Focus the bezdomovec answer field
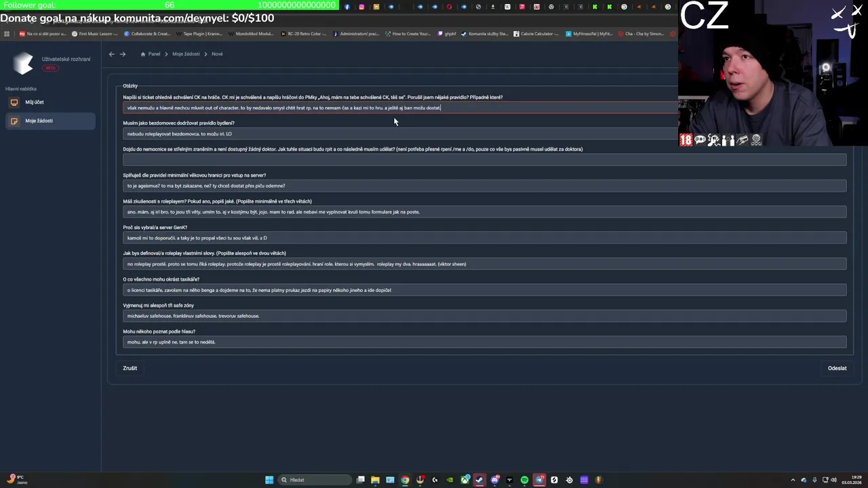The image size is (868, 488). point(400,134)
